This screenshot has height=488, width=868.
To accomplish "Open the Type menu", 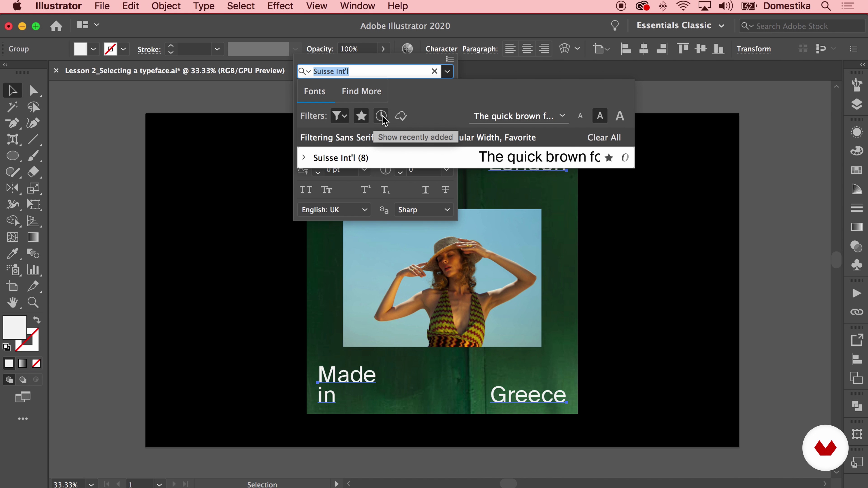I will coord(203,6).
